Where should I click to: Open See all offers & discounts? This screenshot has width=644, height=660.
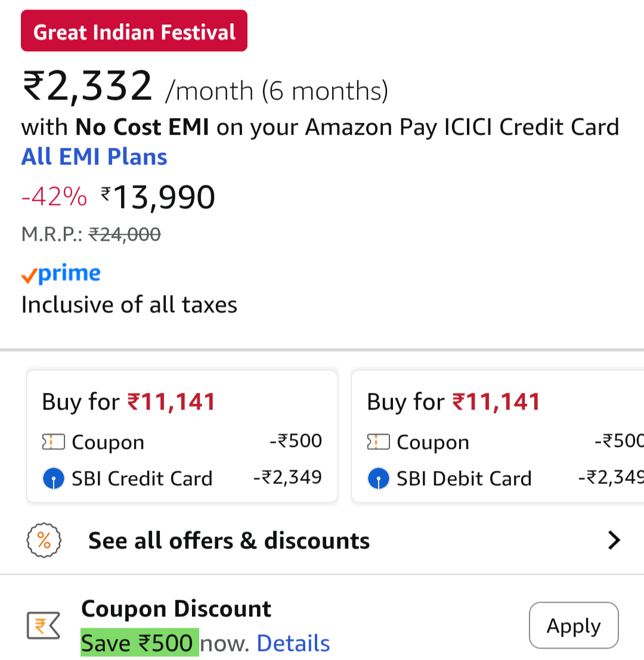229,541
